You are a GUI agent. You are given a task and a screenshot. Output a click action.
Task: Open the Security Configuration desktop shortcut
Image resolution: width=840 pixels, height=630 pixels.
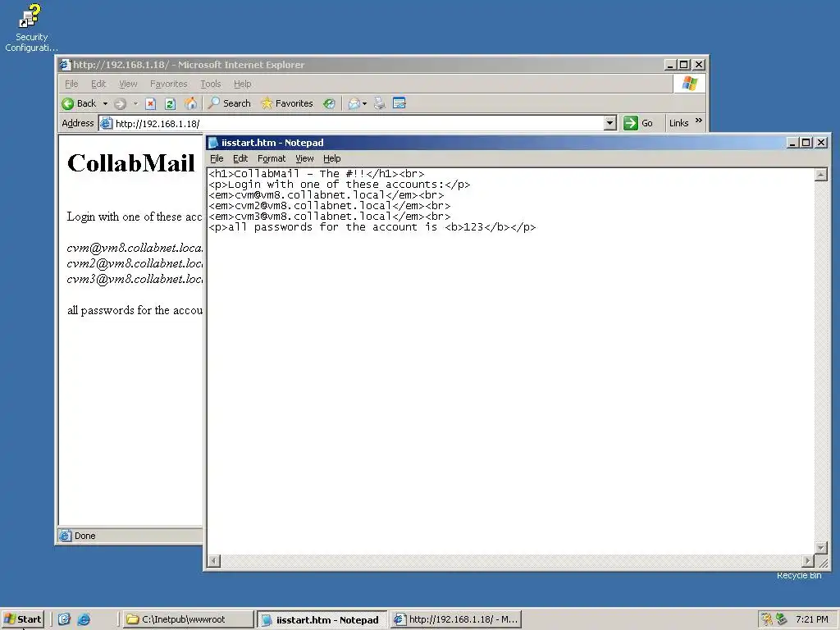pos(31,27)
